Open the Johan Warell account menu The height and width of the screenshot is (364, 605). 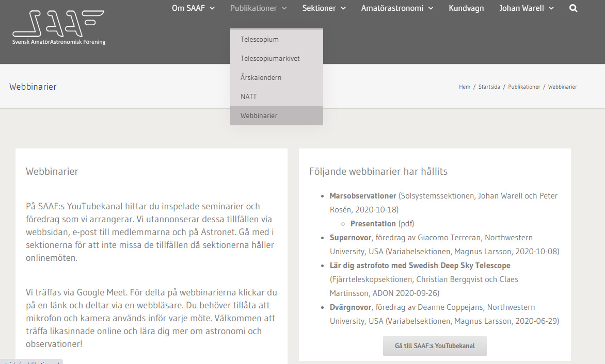pyautogui.click(x=526, y=8)
